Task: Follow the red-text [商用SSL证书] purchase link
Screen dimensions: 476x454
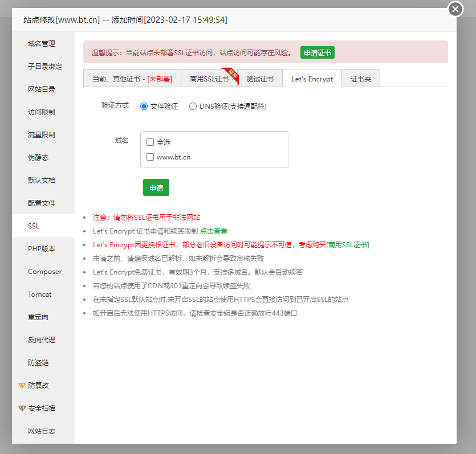Action: [347, 245]
